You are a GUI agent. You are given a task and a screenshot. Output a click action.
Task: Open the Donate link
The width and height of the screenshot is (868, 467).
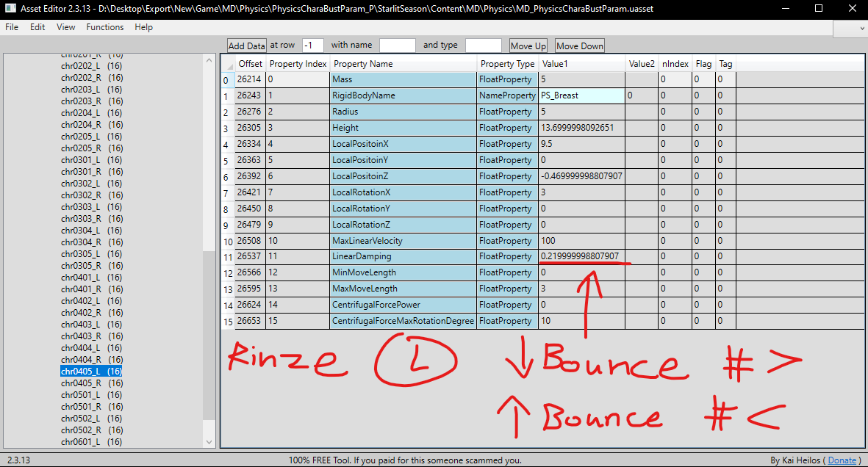tap(842, 460)
